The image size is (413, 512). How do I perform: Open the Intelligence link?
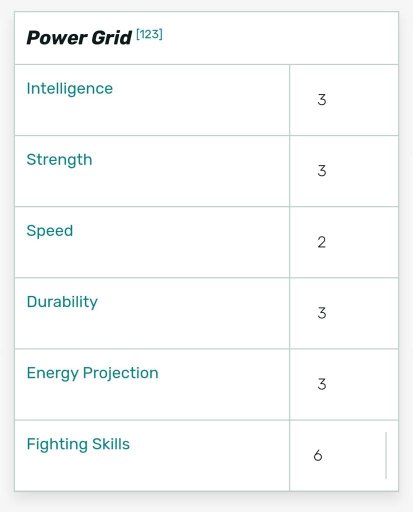70,89
